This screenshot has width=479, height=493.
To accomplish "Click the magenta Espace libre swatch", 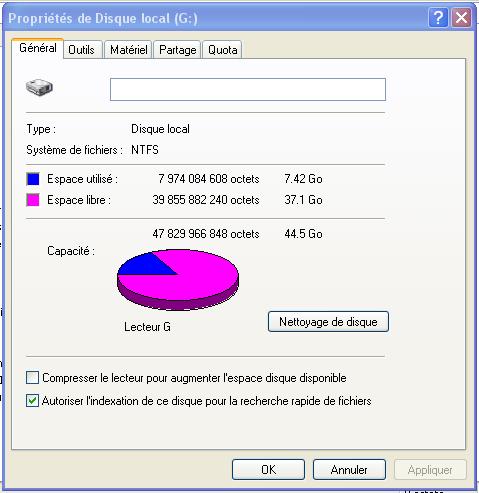I will (33, 200).
